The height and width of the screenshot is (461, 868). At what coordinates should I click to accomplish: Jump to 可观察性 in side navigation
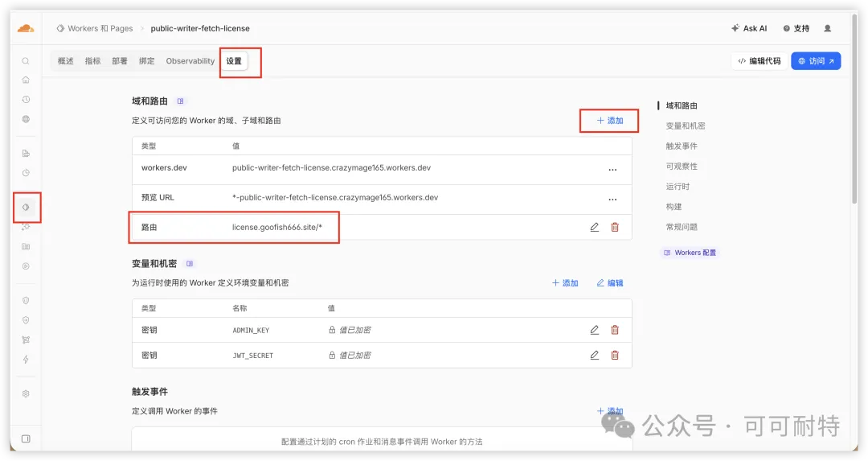(x=682, y=167)
